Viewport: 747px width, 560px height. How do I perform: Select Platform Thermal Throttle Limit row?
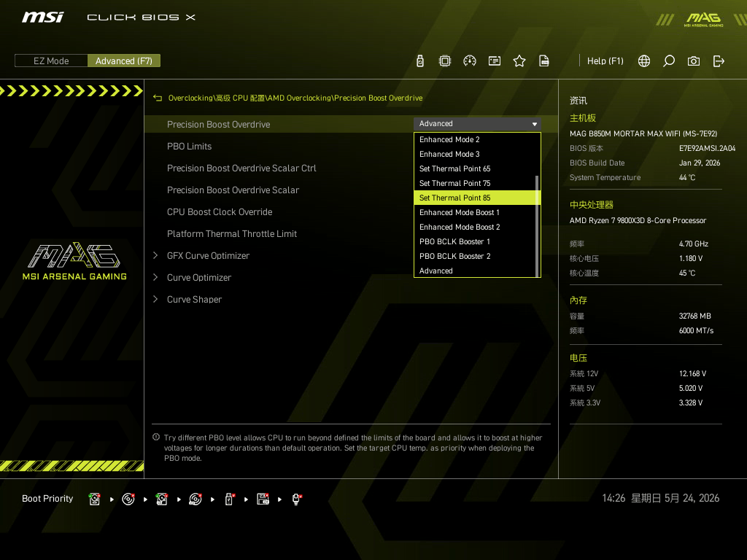tap(351, 234)
